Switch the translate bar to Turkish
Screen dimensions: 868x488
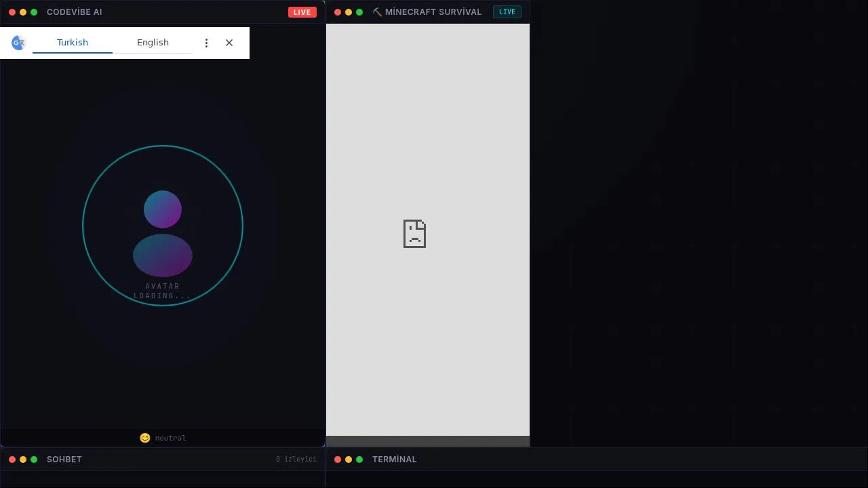(x=73, y=42)
